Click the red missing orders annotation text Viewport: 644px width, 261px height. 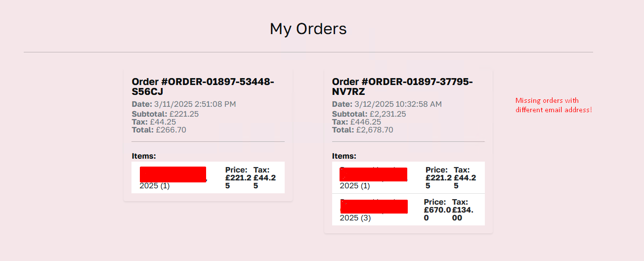pos(554,105)
